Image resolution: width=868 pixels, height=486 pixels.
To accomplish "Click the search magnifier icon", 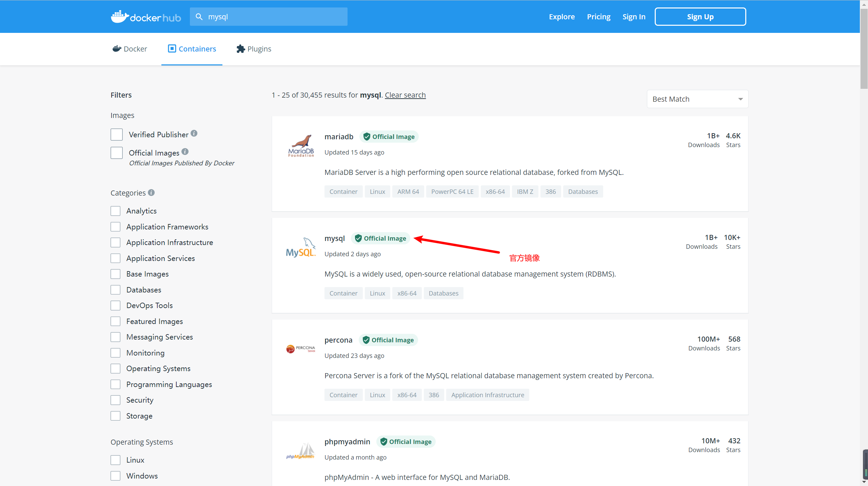I will click(x=199, y=17).
